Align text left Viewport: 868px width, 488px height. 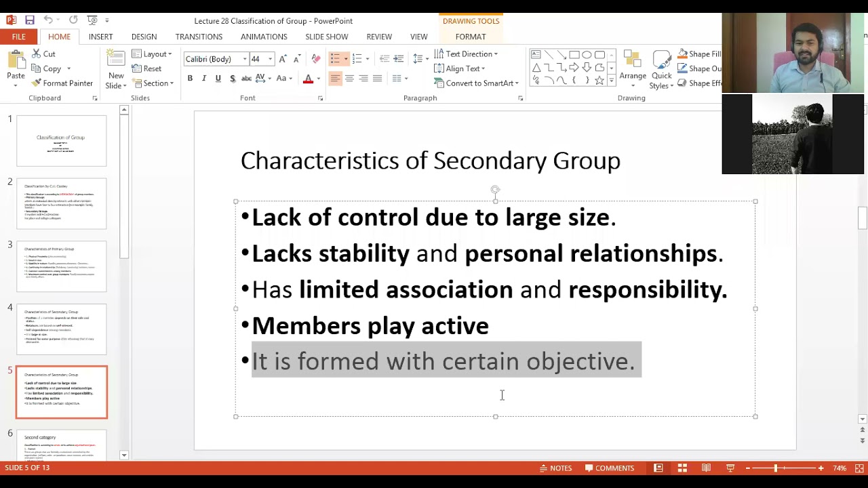click(335, 79)
